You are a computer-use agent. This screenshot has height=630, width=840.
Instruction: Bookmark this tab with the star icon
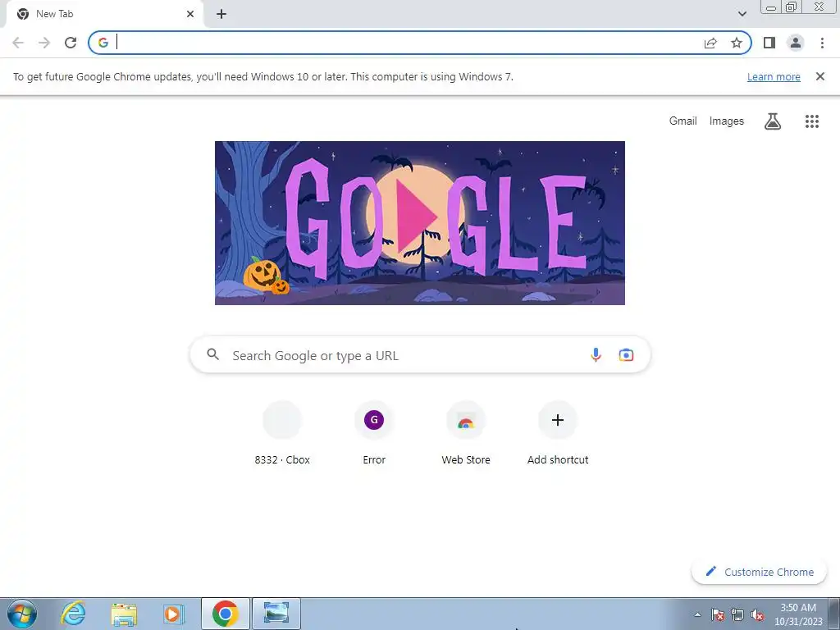click(x=737, y=43)
